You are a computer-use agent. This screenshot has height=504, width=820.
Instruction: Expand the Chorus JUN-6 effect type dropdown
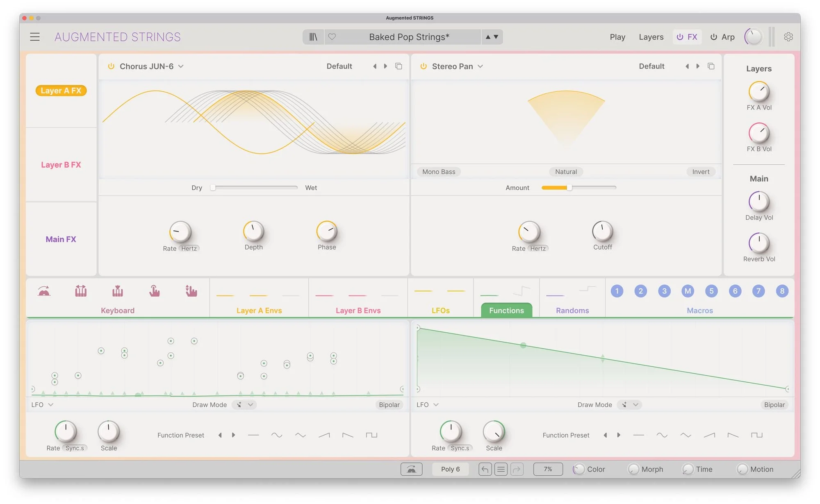pos(181,66)
